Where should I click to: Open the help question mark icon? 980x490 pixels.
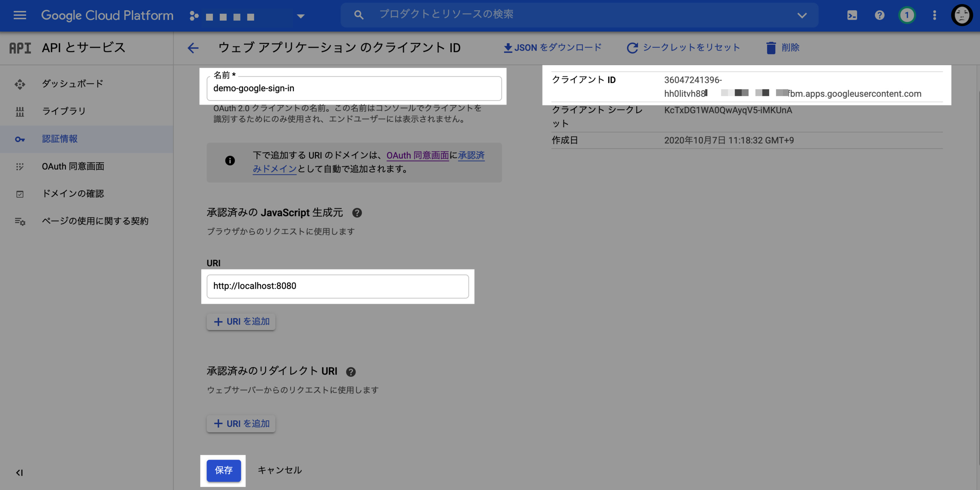point(879,15)
